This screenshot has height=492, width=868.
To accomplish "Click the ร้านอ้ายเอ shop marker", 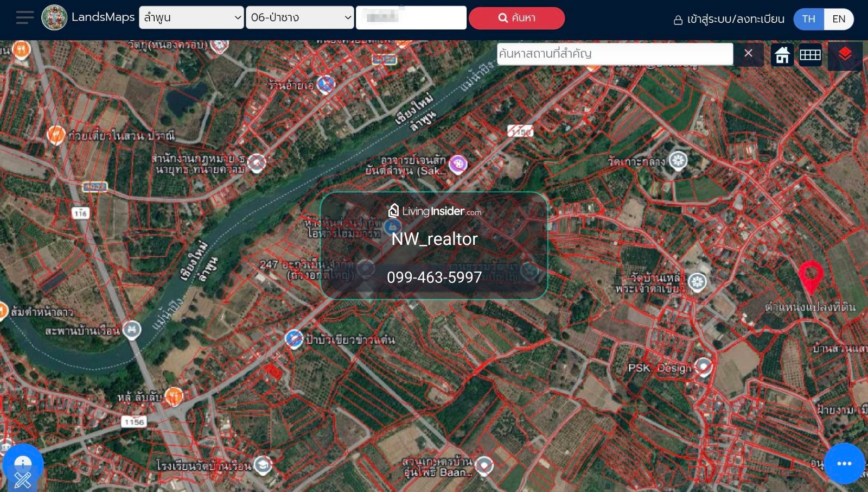I will 325,84.
